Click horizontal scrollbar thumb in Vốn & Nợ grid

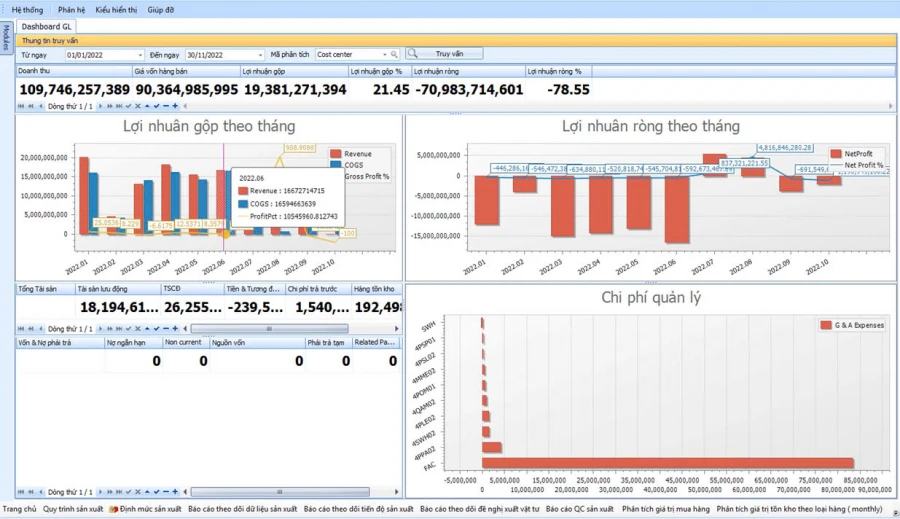tap(280, 492)
